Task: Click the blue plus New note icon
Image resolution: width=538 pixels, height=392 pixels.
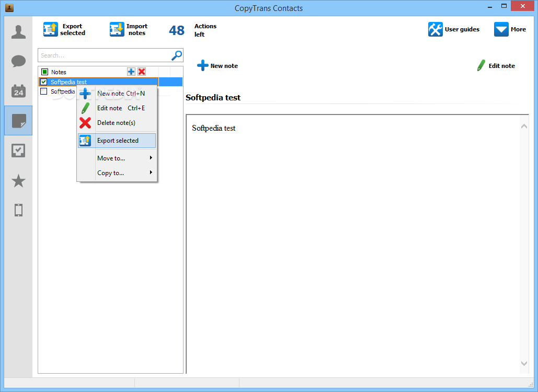Action: pyautogui.click(x=202, y=65)
